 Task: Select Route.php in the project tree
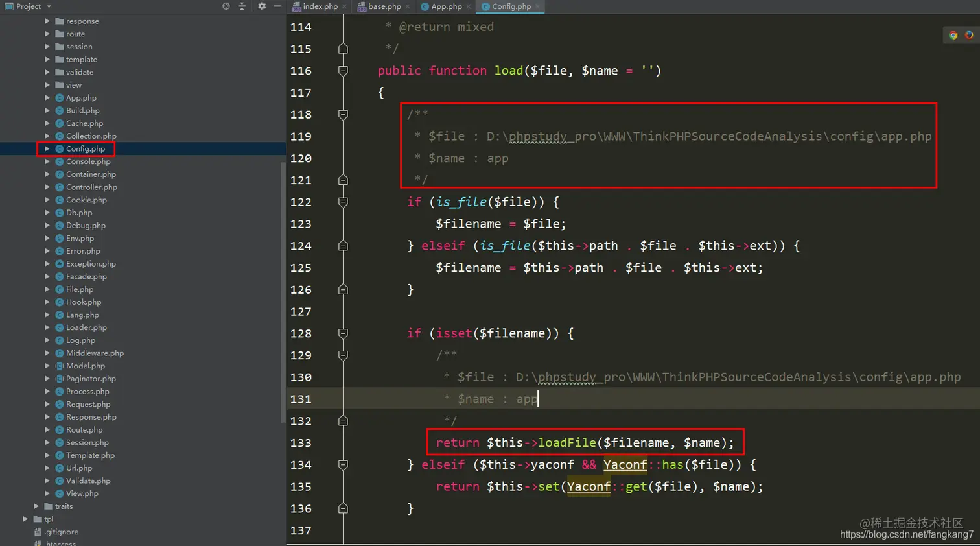click(x=84, y=430)
